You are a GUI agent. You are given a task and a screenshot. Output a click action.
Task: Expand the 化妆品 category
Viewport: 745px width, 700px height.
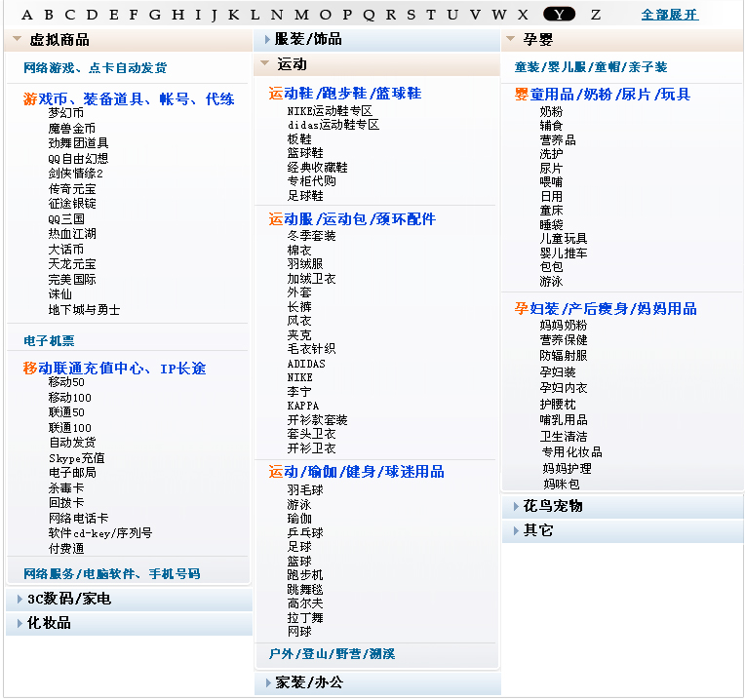49,623
